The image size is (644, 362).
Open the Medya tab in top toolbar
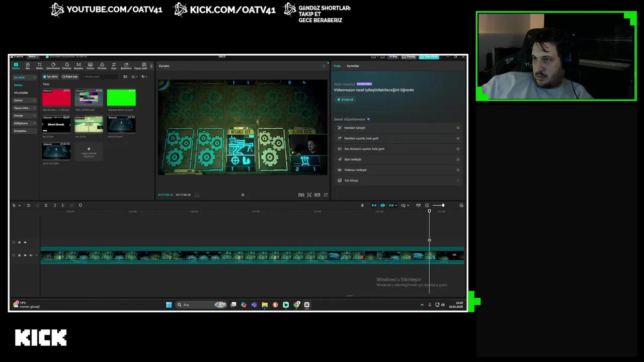16,66
